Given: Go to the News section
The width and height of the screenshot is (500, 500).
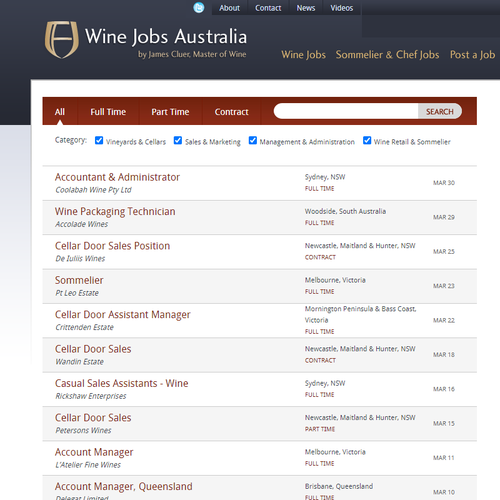Looking at the screenshot, I should 306,8.
